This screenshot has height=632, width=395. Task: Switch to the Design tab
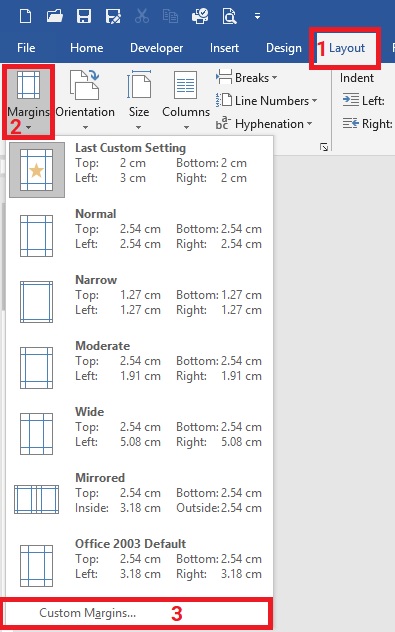(284, 48)
